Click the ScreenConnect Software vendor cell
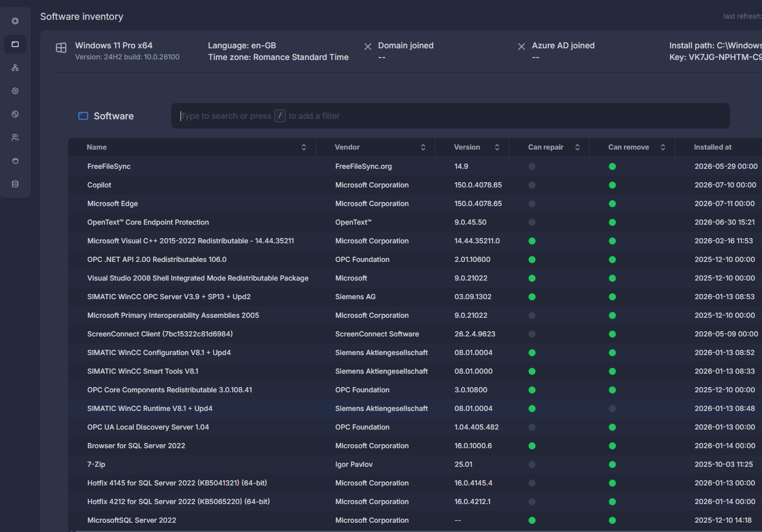This screenshot has height=532, width=762. click(377, 334)
